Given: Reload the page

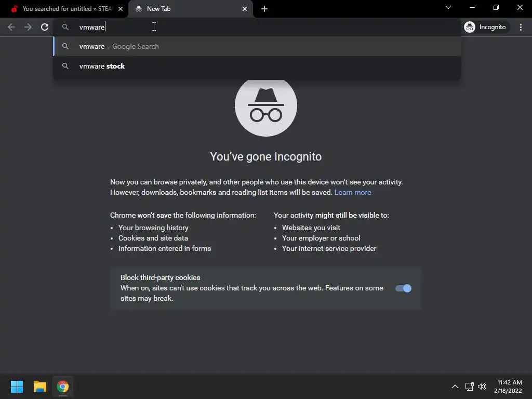Looking at the screenshot, I should point(45,27).
